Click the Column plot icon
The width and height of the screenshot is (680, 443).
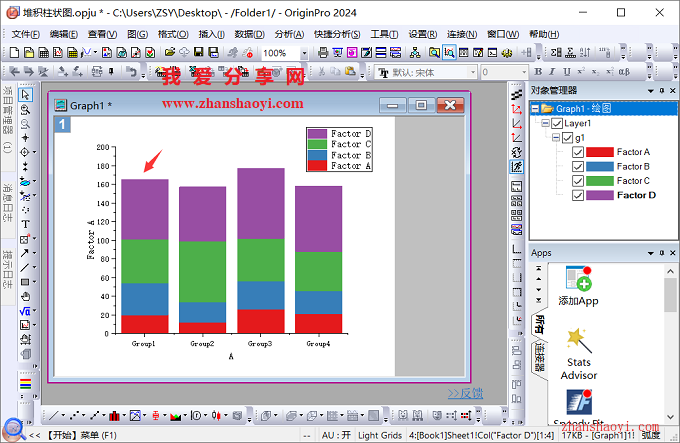114,416
